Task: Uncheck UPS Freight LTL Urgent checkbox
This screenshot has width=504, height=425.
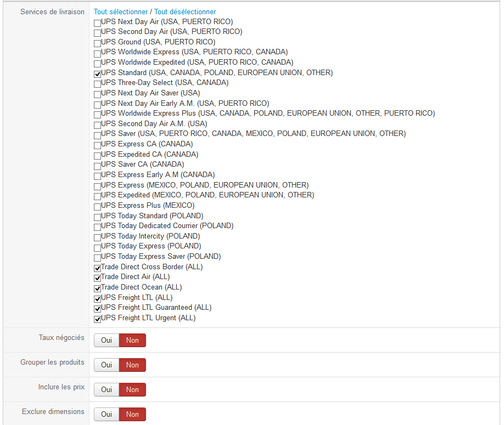Action: (x=97, y=319)
